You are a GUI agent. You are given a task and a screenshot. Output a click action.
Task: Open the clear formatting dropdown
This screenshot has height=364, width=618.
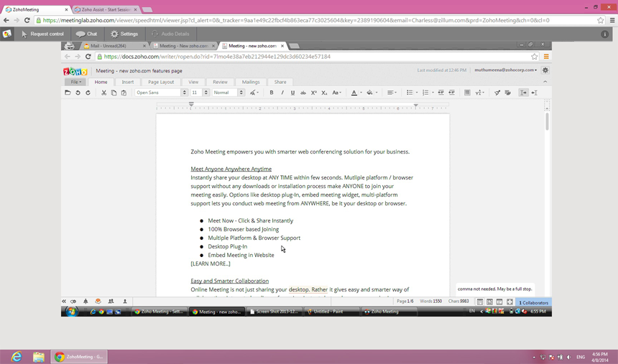click(254, 93)
